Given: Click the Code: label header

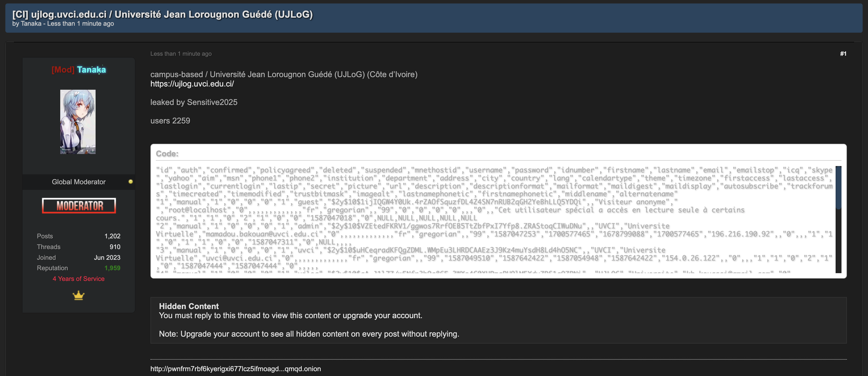Looking at the screenshot, I should coord(167,154).
